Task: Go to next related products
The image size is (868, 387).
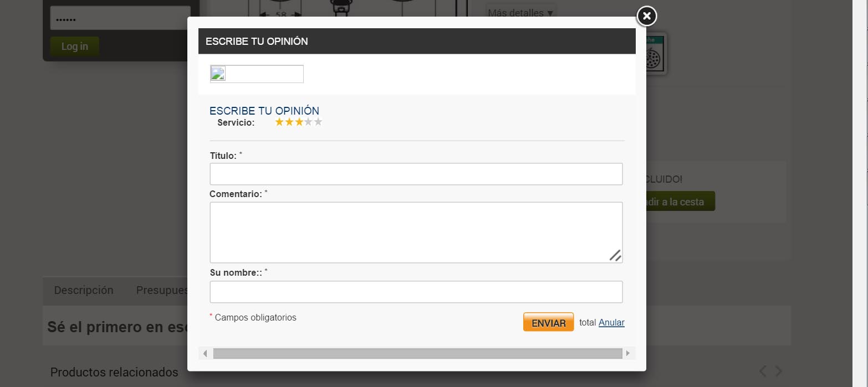Action: (779, 371)
